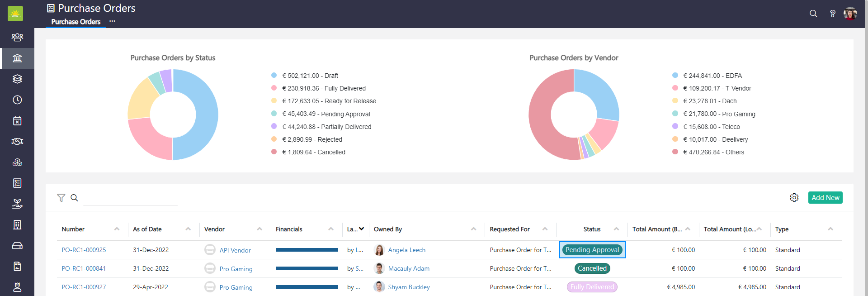Expand the La... column dropdown arrow
This screenshot has height=296, width=868.
click(361, 229)
